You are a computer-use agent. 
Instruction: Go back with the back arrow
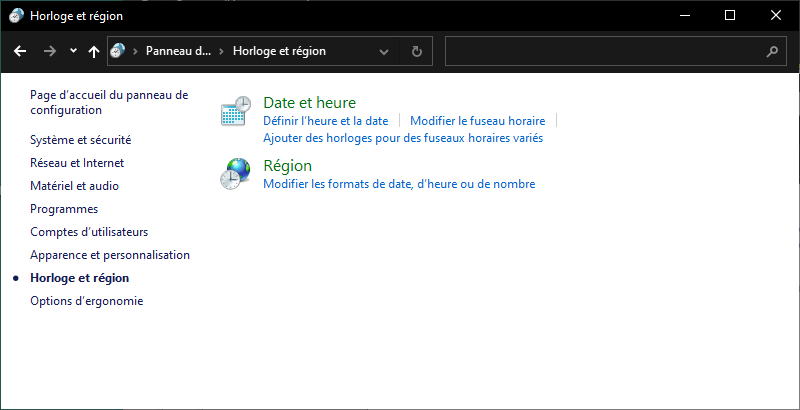tap(20, 51)
